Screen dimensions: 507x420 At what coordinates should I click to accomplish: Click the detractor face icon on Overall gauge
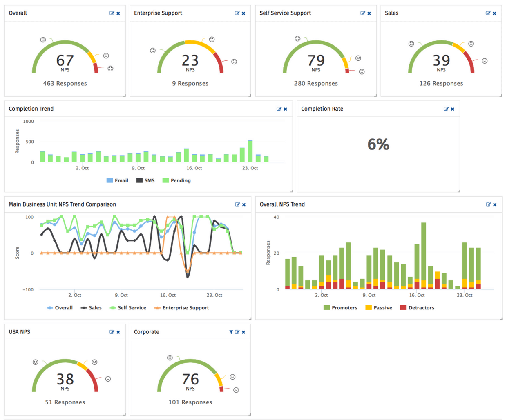click(110, 69)
